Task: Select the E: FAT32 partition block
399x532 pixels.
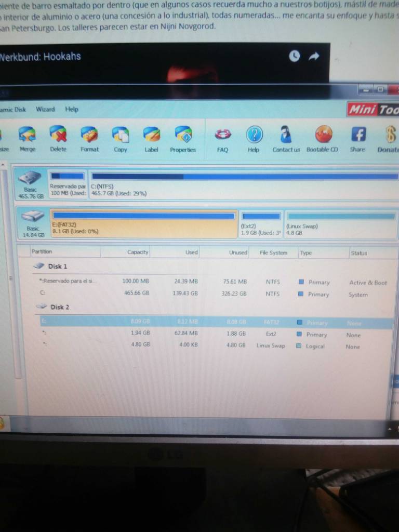Action: point(143,223)
